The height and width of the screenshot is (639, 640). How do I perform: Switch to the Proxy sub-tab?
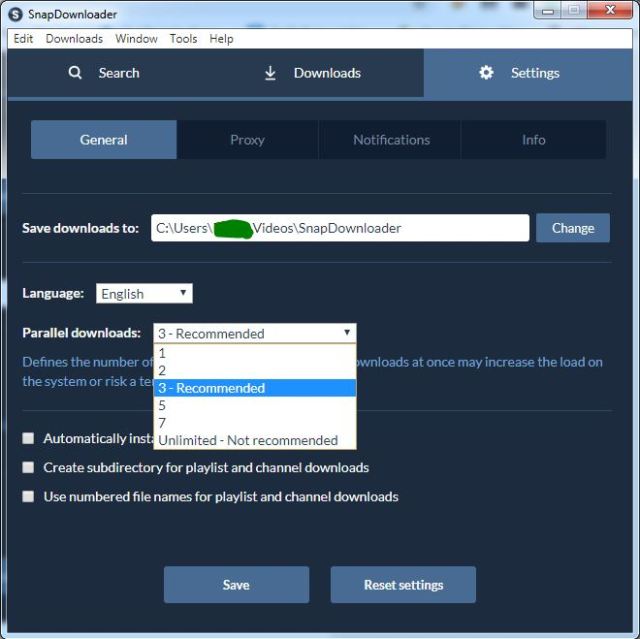coord(247,140)
